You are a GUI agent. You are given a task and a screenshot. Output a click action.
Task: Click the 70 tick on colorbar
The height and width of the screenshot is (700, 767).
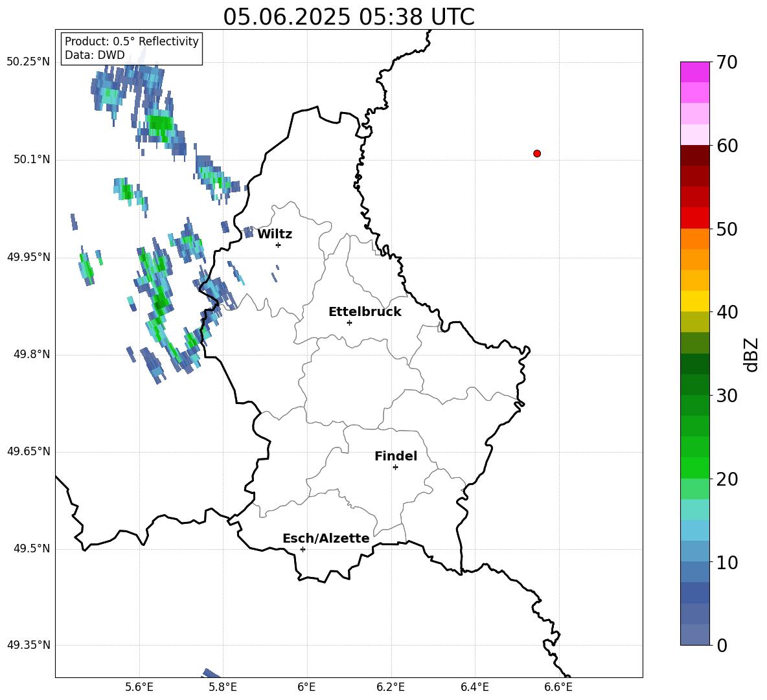[727, 62]
